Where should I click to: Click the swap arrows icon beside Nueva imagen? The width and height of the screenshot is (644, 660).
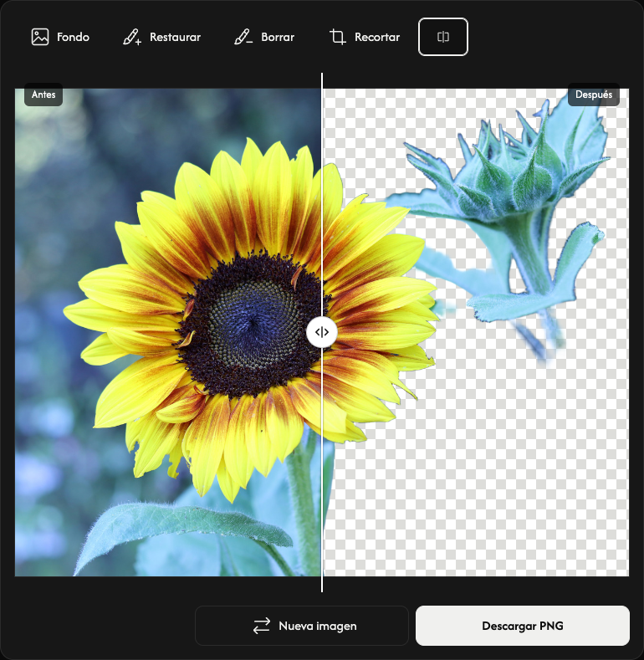click(262, 626)
